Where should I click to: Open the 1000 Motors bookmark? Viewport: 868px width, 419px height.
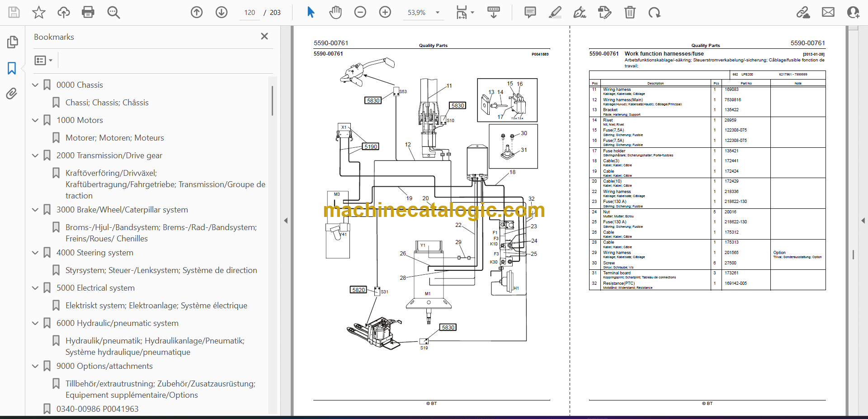80,120
